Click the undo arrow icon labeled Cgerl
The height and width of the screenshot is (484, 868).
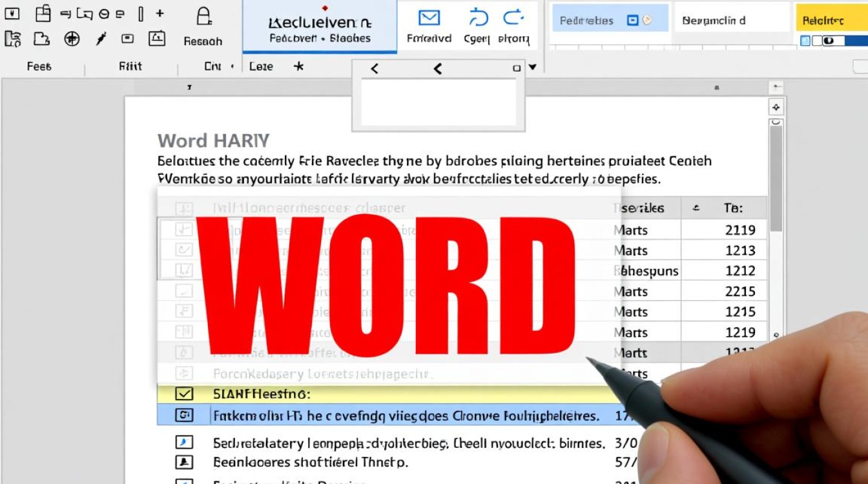point(478,17)
